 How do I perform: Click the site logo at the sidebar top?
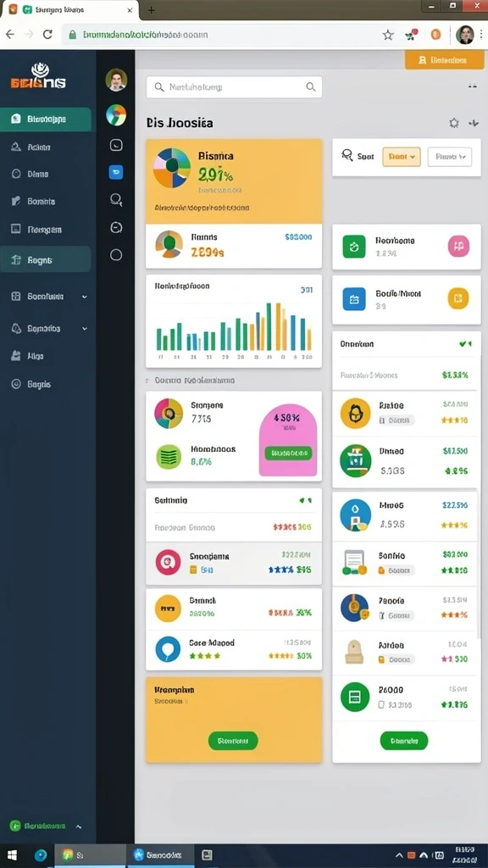[38, 77]
